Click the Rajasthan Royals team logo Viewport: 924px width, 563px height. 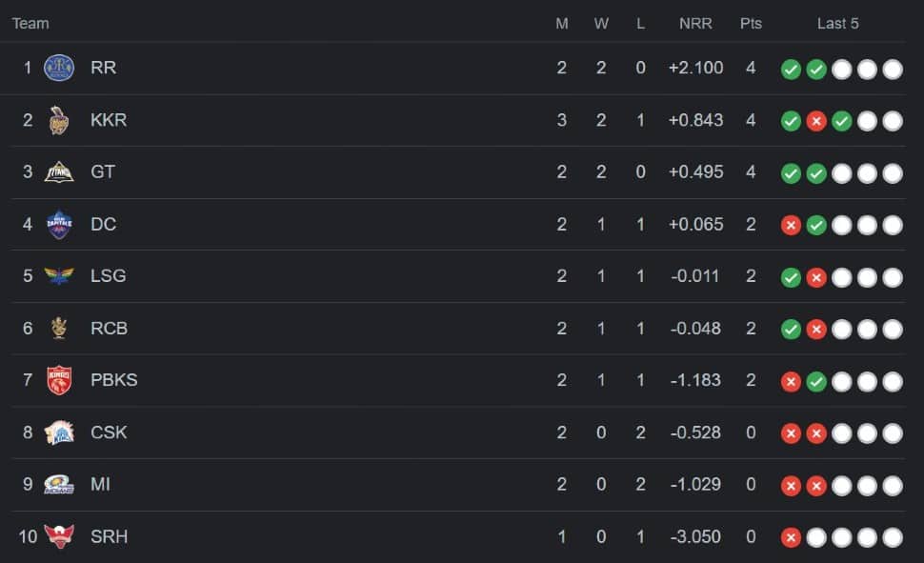[x=59, y=68]
